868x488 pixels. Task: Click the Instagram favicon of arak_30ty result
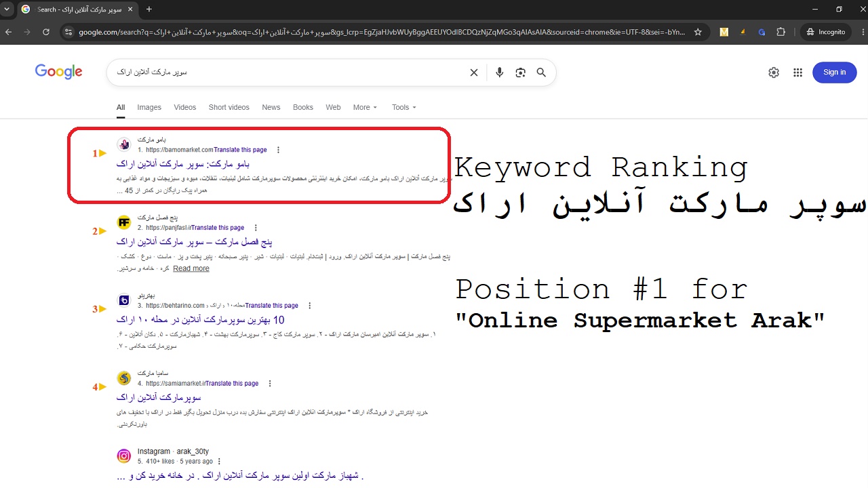[123, 456]
